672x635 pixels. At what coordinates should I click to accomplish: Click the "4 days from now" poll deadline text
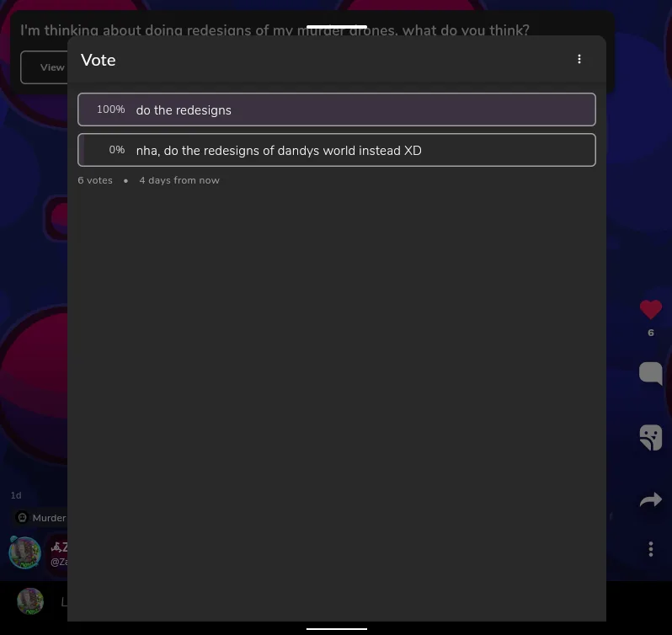[179, 180]
